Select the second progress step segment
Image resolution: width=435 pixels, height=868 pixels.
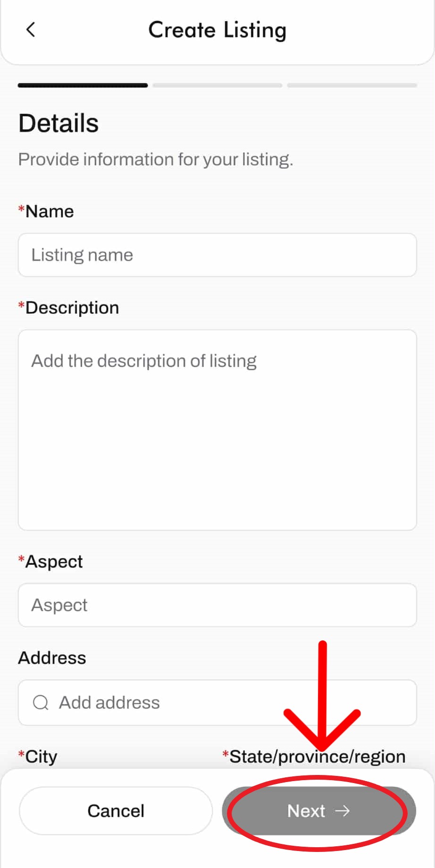[217, 85]
